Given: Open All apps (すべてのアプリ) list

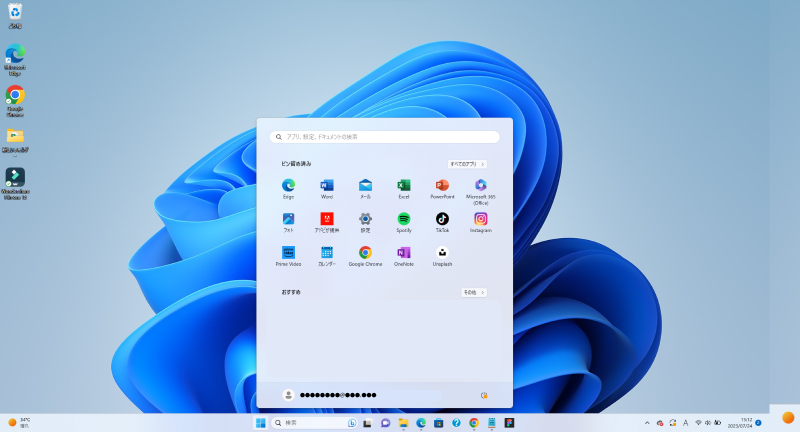Looking at the screenshot, I should pyautogui.click(x=467, y=164).
